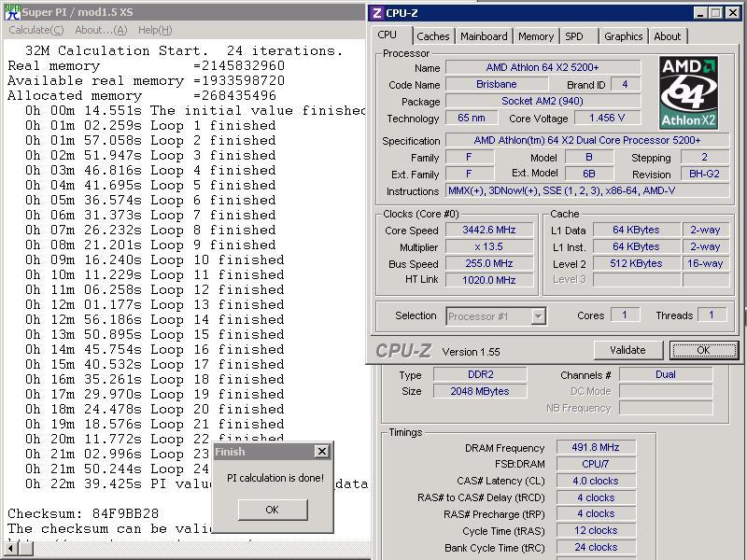Open the Calculate menu in Super PI
Image resolution: width=747 pixels, height=560 pixels.
[36, 30]
